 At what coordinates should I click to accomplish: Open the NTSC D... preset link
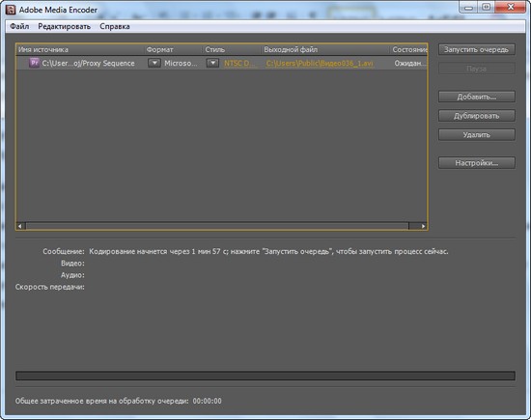[x=239, y=64]
